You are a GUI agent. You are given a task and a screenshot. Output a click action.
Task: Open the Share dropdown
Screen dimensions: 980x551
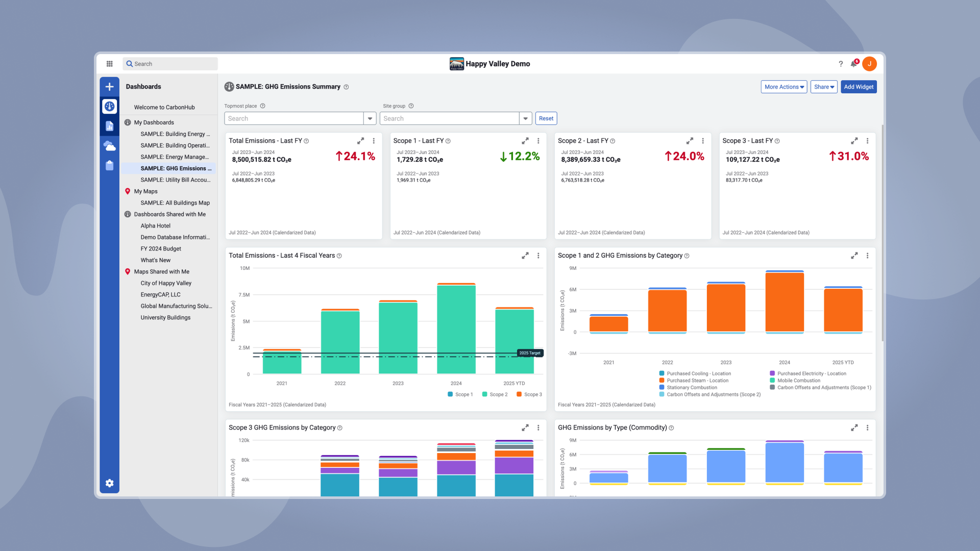[823, 87]
